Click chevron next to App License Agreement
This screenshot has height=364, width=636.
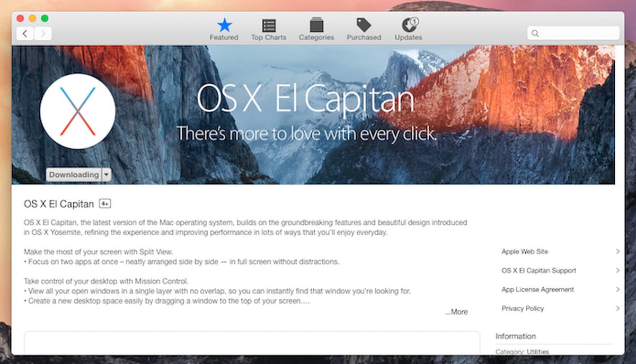tap(617, 290)
